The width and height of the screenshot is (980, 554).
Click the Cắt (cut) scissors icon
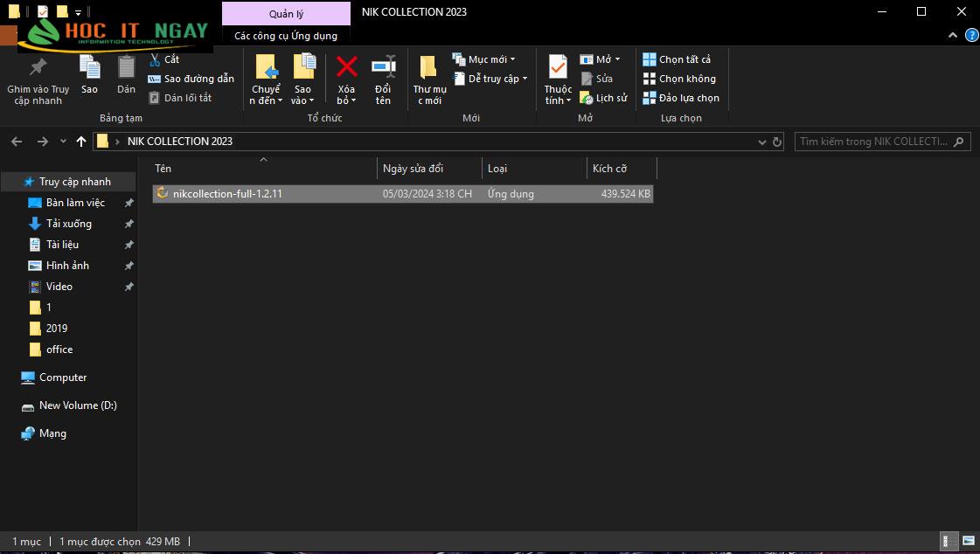[x=155, y=60]
